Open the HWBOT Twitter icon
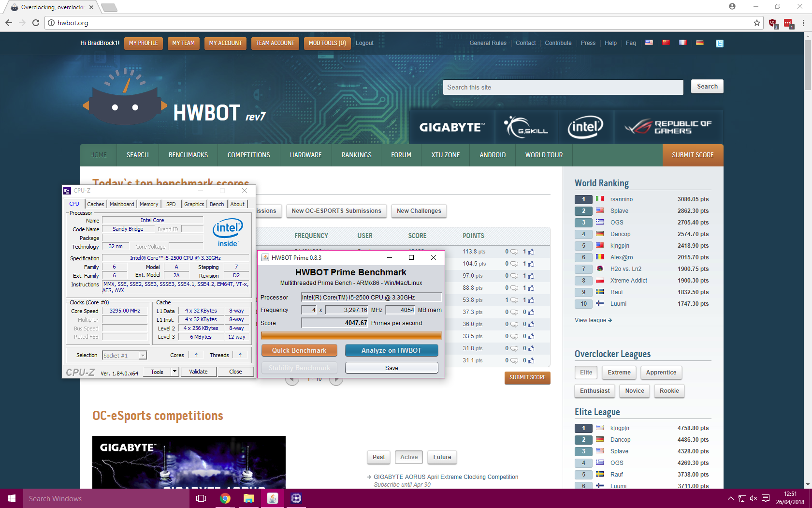 click(720, 43)
